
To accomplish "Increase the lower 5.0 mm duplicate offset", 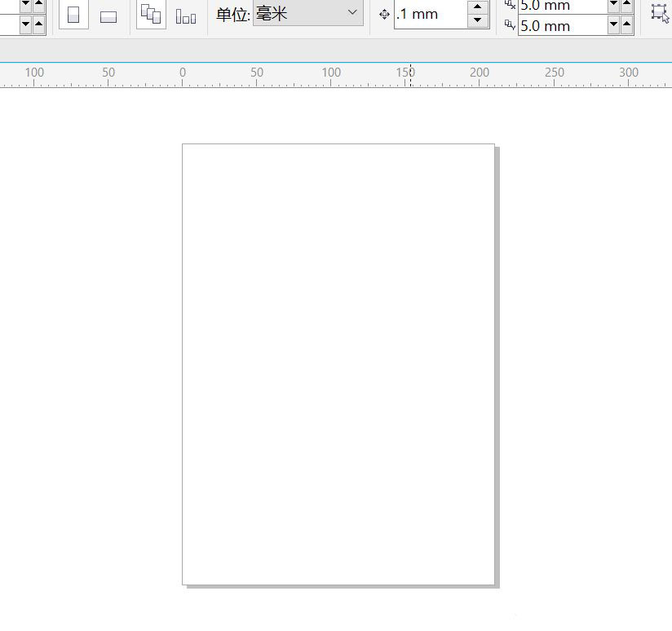I will point(629,25).
